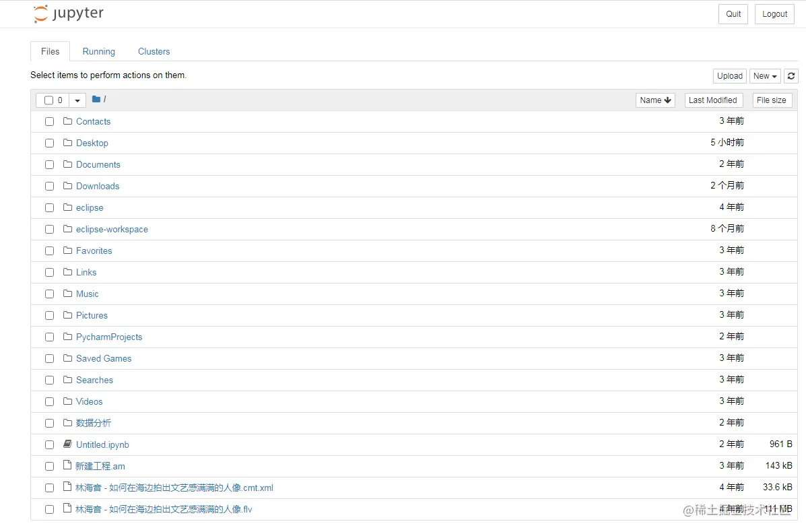Image resolution: width=806 pixels, height=532 pixels.
Task: Click file icon next to the cmt.xml file
Action: pos(67,487)
